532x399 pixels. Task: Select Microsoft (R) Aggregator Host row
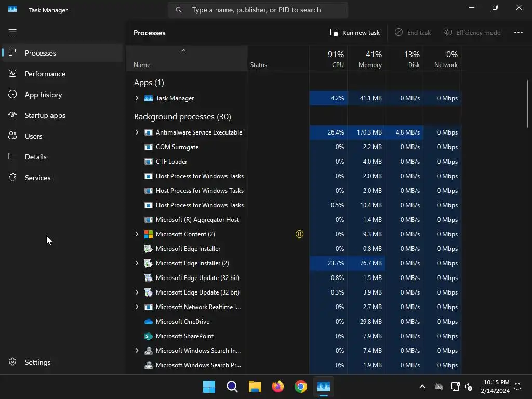click(x=294, y=220)
